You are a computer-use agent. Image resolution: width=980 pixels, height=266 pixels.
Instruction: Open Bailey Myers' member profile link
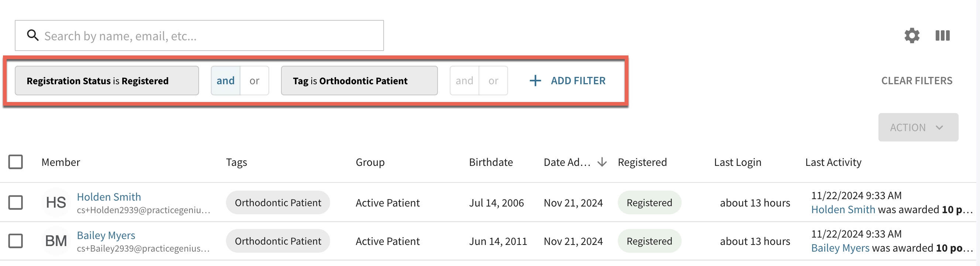(106, 235)
